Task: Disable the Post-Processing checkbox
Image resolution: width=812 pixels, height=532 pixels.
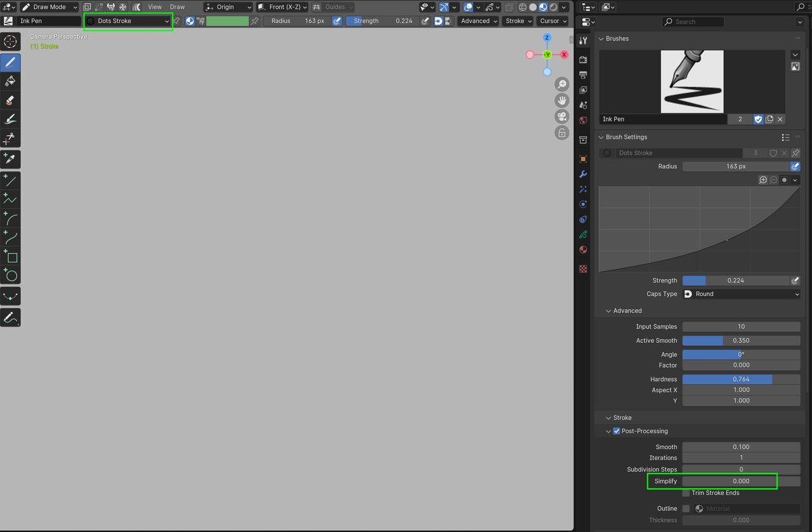Action: click(x=616, y=430)
